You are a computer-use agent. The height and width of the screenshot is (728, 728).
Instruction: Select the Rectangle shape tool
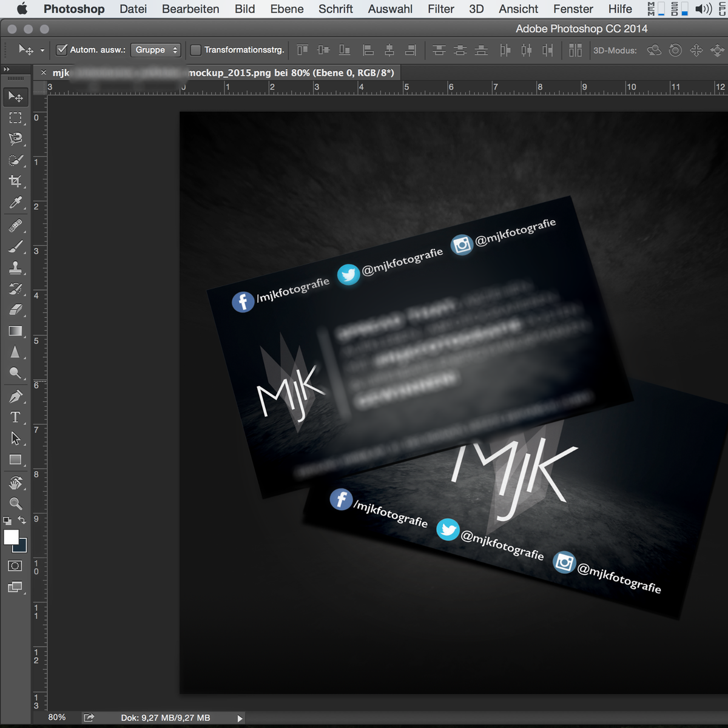[15, 460]
